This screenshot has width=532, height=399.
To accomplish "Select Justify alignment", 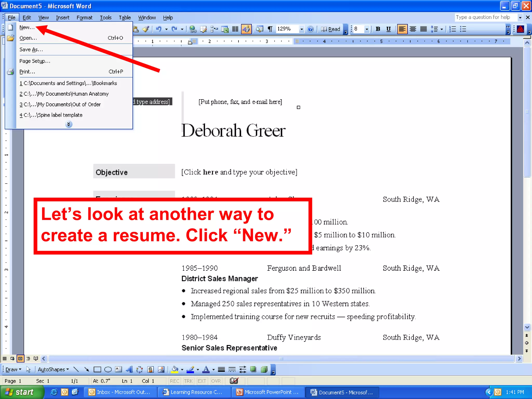I will [x=423, y=29].
